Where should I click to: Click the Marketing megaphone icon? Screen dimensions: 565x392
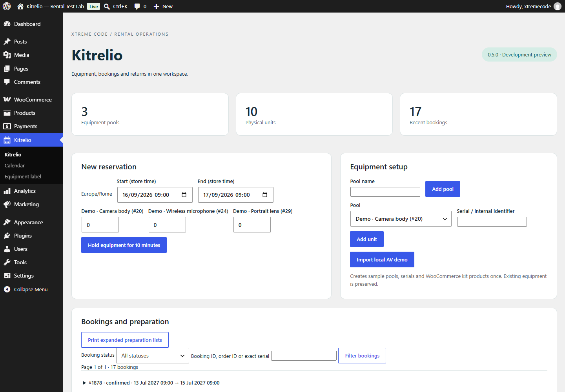coord(7,204)
